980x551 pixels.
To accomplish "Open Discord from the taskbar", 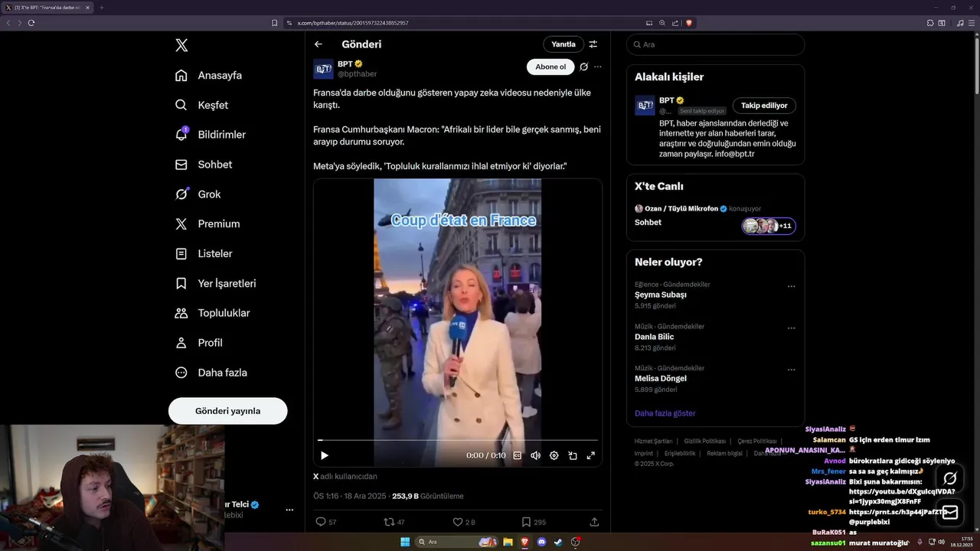I will click(x=541, y=542).
